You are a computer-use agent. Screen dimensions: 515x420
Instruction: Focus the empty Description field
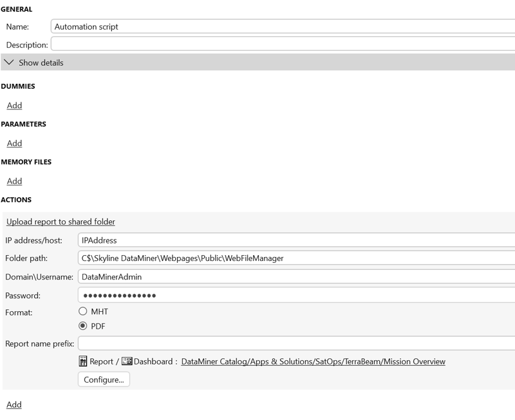tap(283, 44)
